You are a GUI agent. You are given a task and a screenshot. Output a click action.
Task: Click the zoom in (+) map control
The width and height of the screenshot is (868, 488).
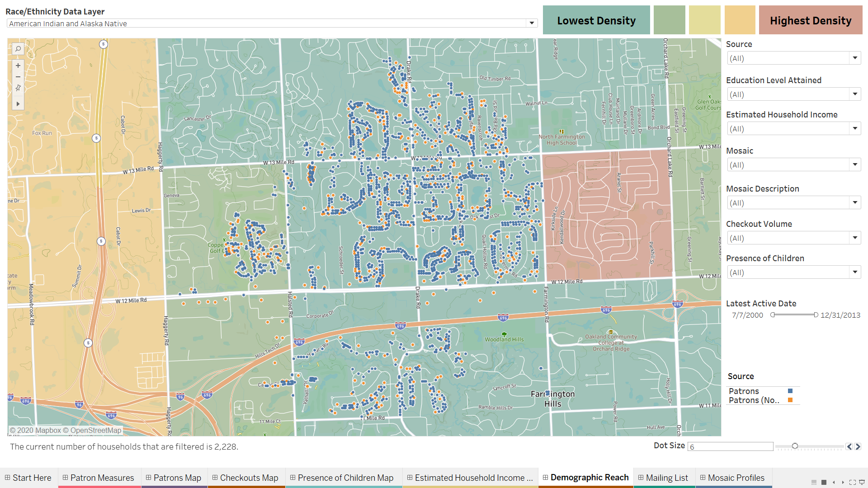coord(17,67)
